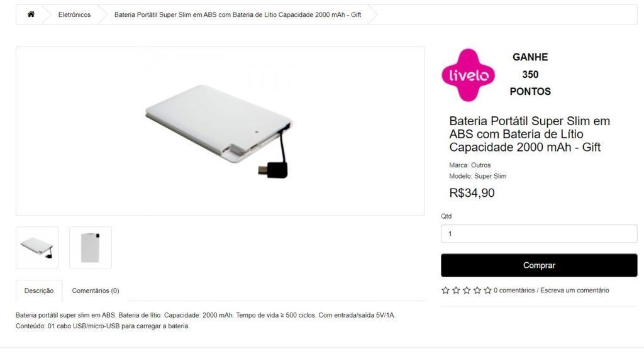Focus the Qtd quantity field

click(539, 234)
